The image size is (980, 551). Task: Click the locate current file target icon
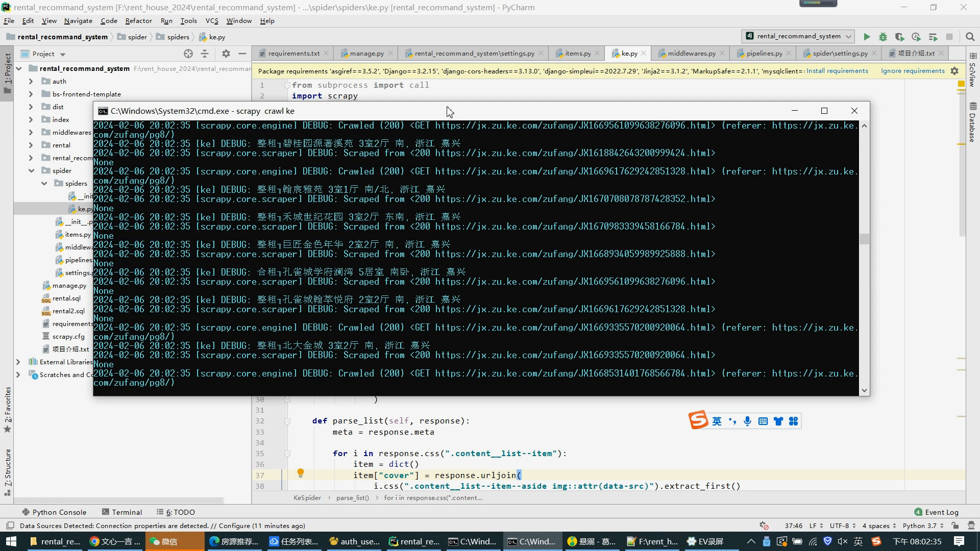pos(188,54)
